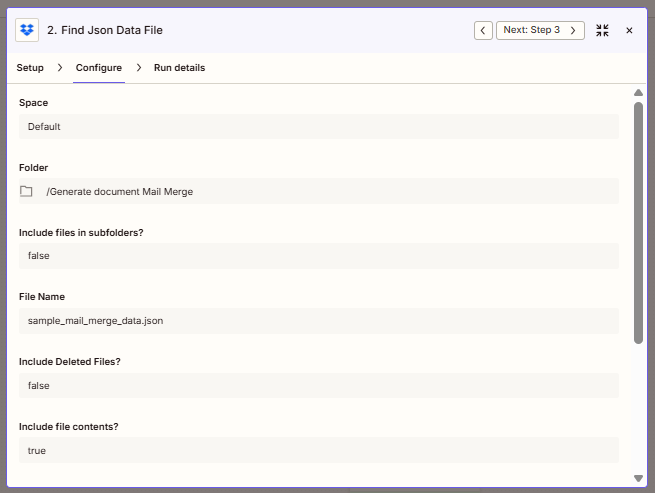Click the Next: Step 3 button
Image resolution: width=655 pixels, height=493 pixels.
pyautogui.click(x=540, y=30)
